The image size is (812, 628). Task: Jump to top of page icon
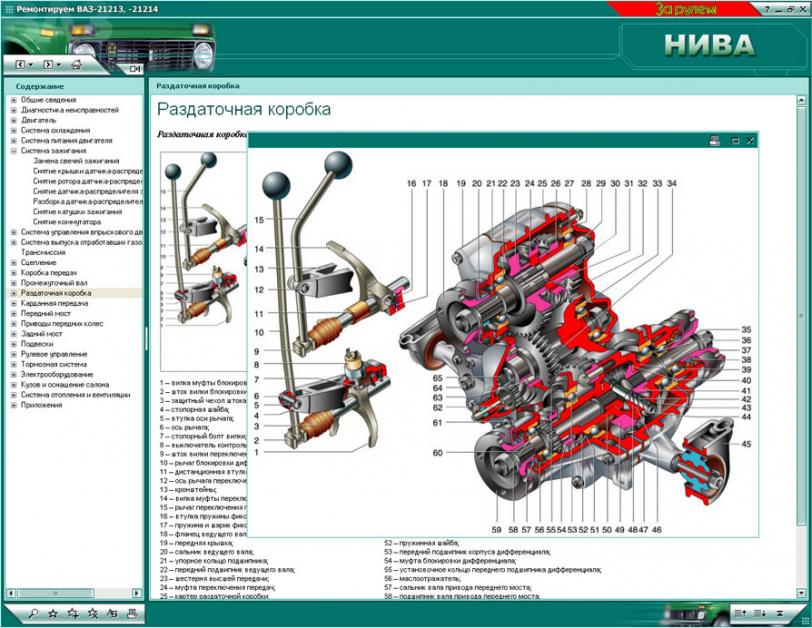(x=779, y=614)
